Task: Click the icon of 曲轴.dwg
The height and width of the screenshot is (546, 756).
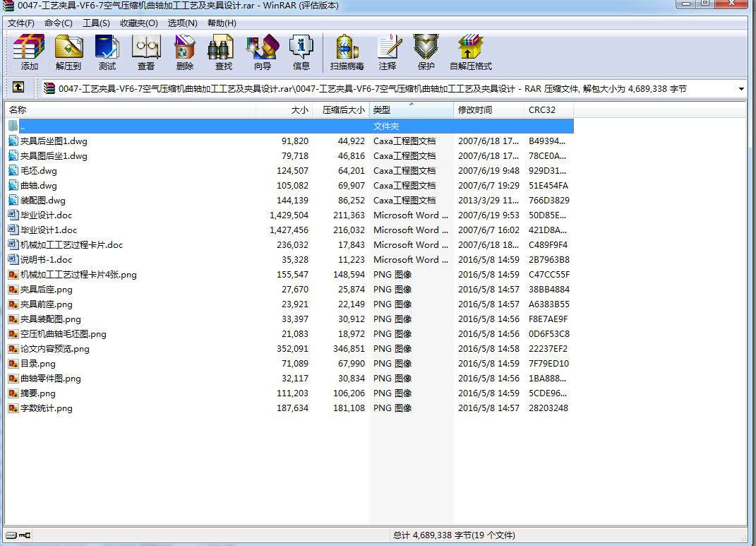Action: (x=13, y=185)
